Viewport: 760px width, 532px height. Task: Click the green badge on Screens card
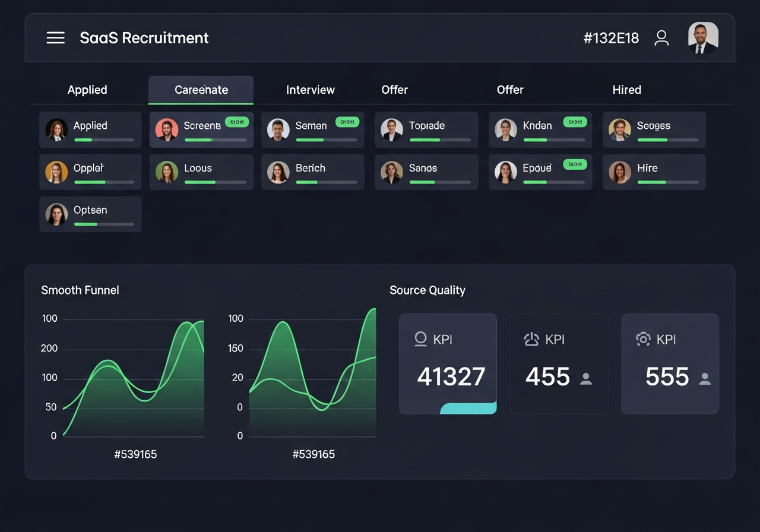(x=237, y=122)
